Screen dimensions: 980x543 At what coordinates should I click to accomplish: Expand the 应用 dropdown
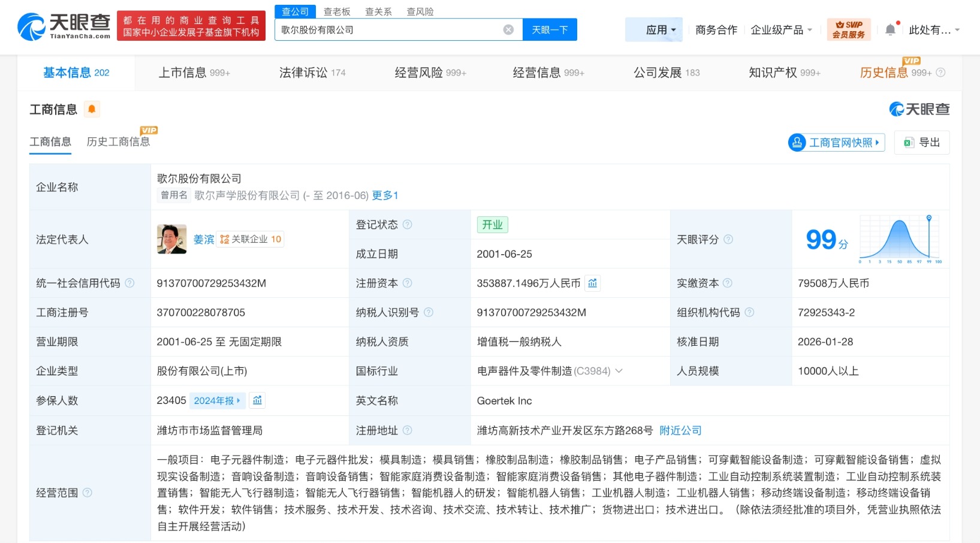coord(660,30)
